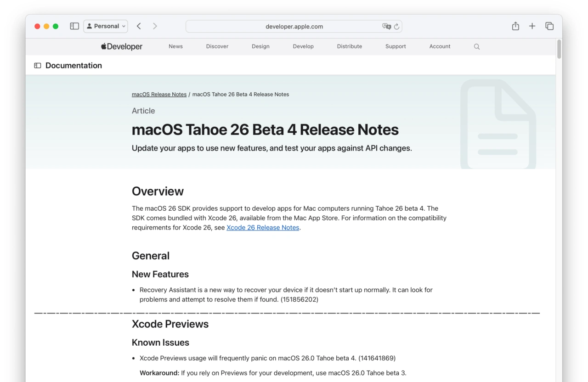Screen dimensions: 588x382
Task: Open the Design navigation item
Action: click(x=260, y=46)
